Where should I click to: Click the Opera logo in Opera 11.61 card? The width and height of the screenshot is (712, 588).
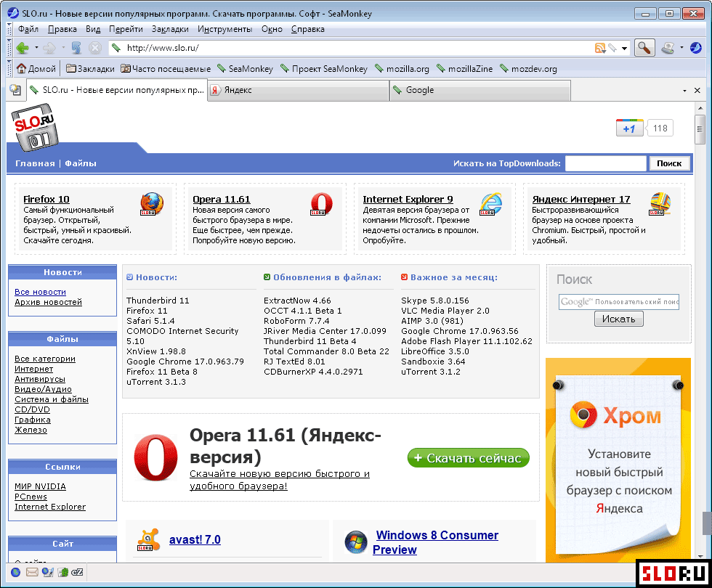point(321,204)
